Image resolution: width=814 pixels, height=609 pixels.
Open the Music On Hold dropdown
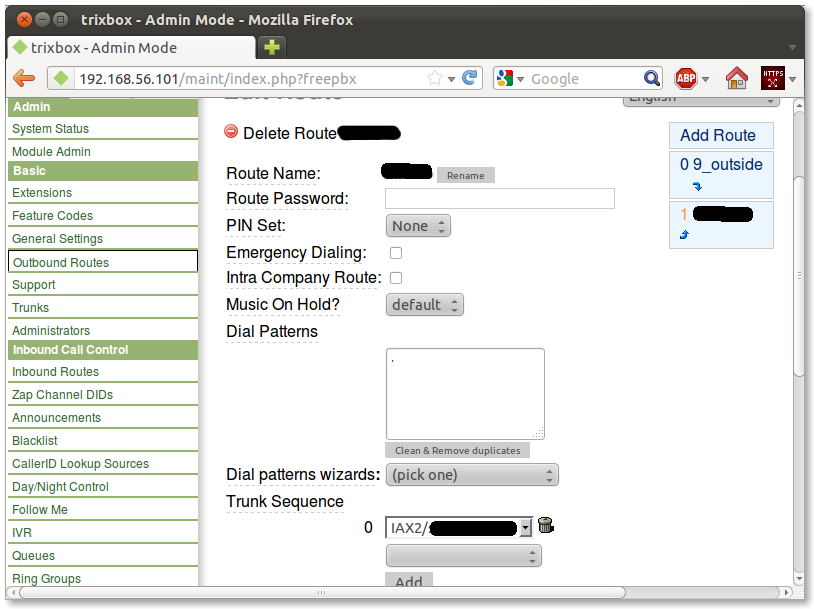pyautogui.click(x=425, y=305)
